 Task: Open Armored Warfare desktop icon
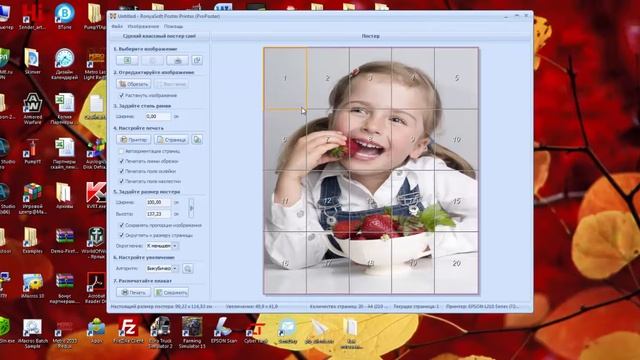coord(33,109)
